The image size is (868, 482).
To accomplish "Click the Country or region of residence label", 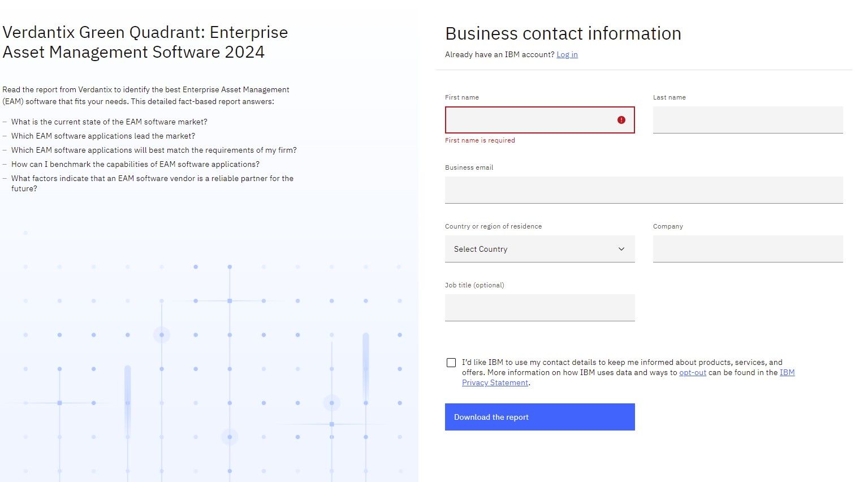I will (493, 226).
